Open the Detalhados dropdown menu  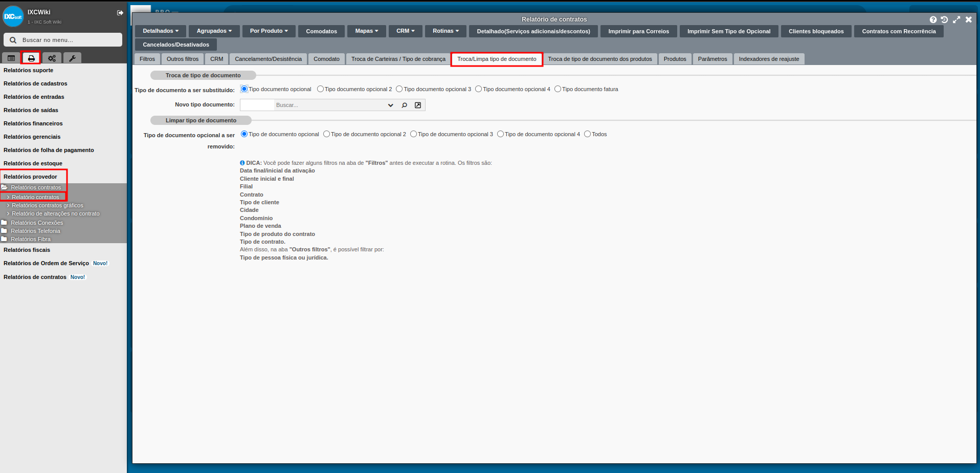pos(161,31)
